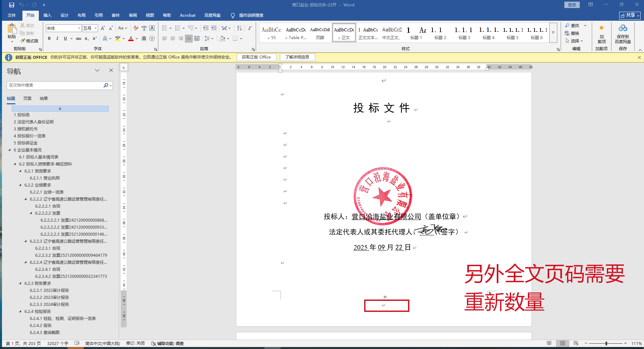Adjust the zoom slider in status bar
This screenshot has height=349, width=644.
pyautogui.click(x=606, y=343)
